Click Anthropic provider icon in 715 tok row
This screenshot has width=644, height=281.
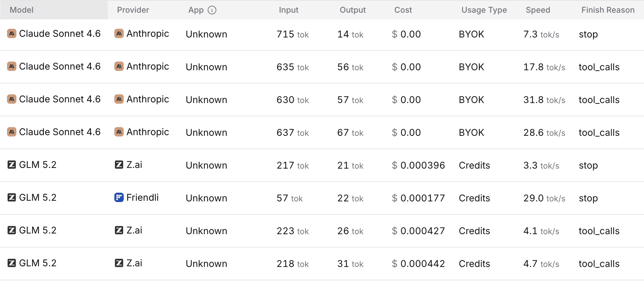(x=119, y=33)
